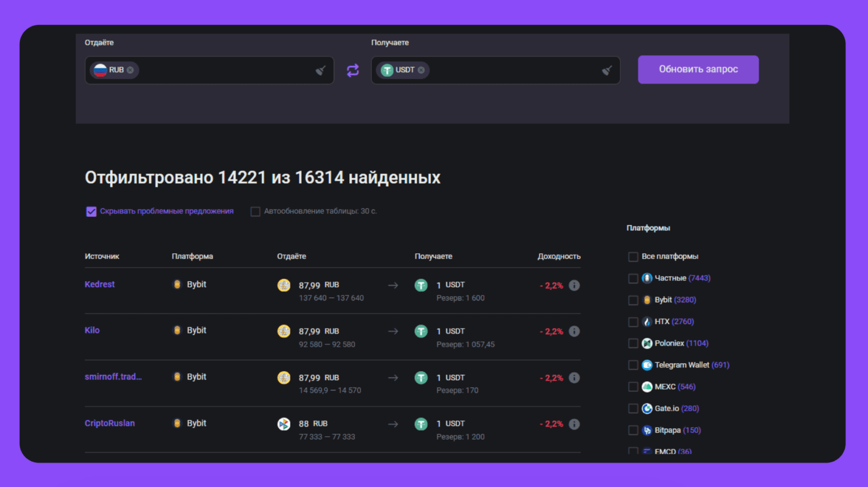Viewport: 868px width, 487px height.
Task: Select the Telegram Wallet platform filter
Action: click(633, 365)
